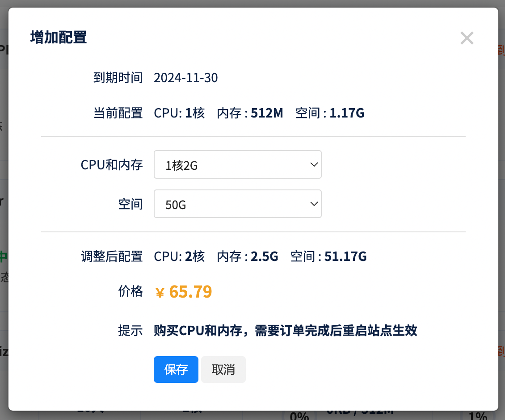
Task: Click current space value 1.17G
Action: pyautogui.click(x=347, y=113)
